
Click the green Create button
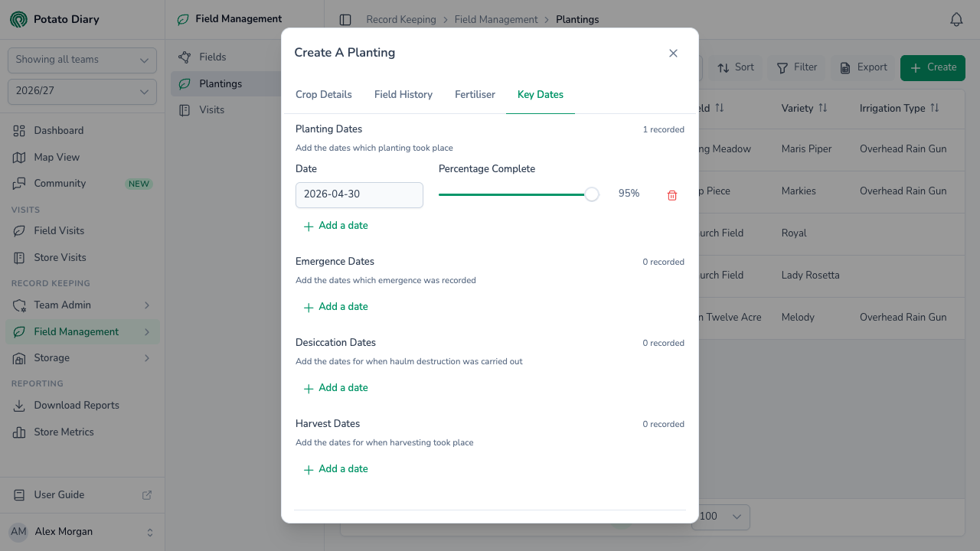coord(933,67)
